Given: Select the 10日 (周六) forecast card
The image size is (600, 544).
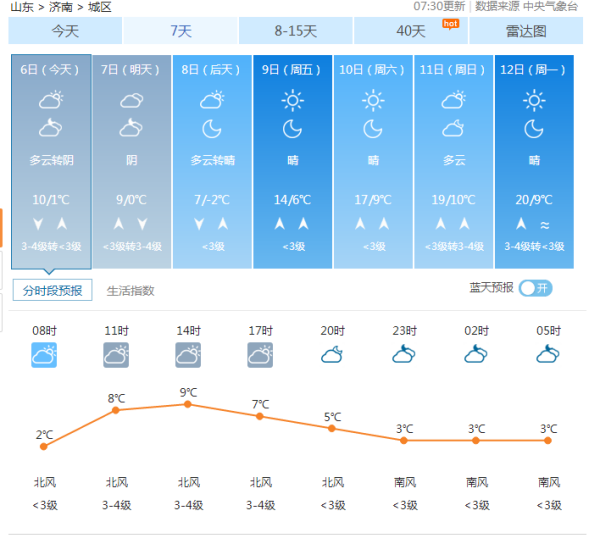Looking at the screenshot, I should click(x=373, y=162).
